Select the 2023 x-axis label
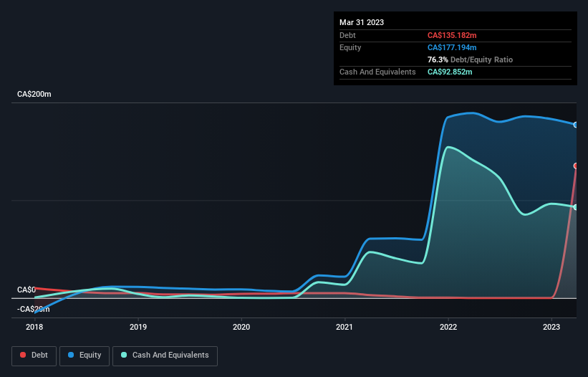The image size is (588, 377). coord(551,327)
